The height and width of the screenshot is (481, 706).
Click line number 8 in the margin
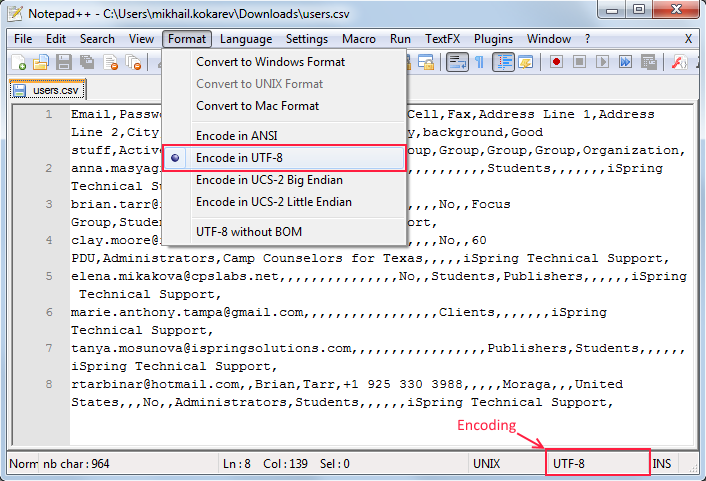coord(49,384)
